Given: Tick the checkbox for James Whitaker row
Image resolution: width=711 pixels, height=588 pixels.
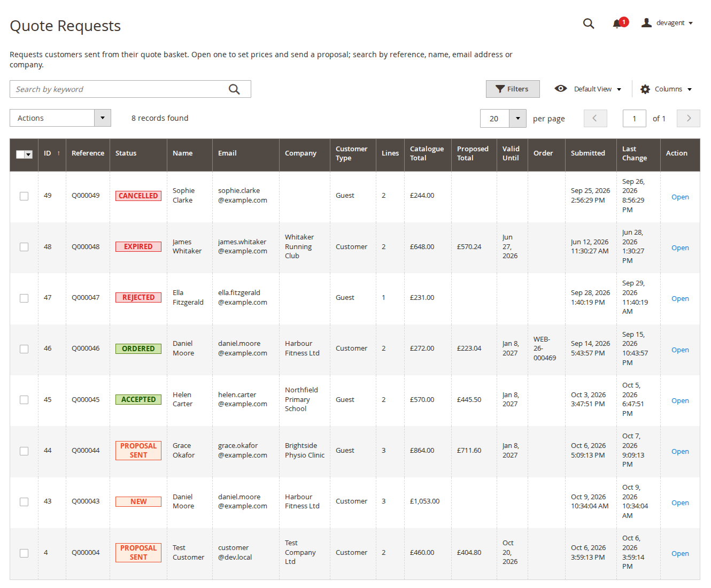Looking at the screenshot, I should point(24,247).
